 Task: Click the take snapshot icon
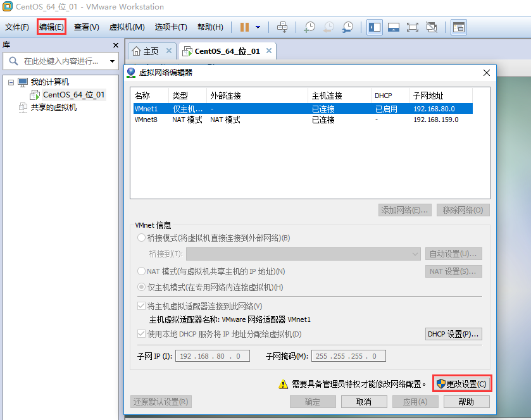[309, 27]
